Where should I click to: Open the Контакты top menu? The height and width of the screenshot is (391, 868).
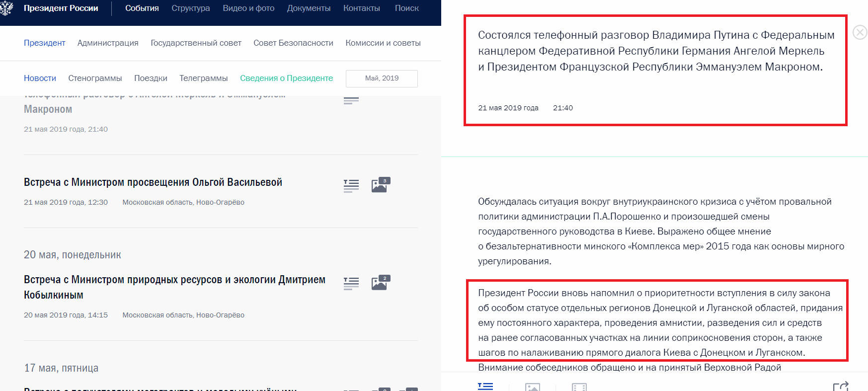(x=362, y=8)
